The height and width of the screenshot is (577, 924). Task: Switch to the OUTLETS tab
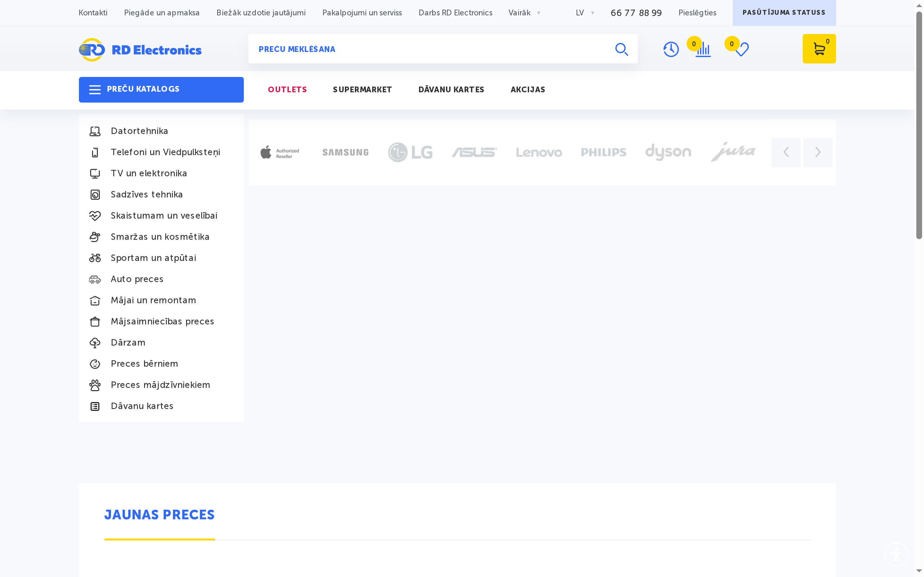click(287, 89)
